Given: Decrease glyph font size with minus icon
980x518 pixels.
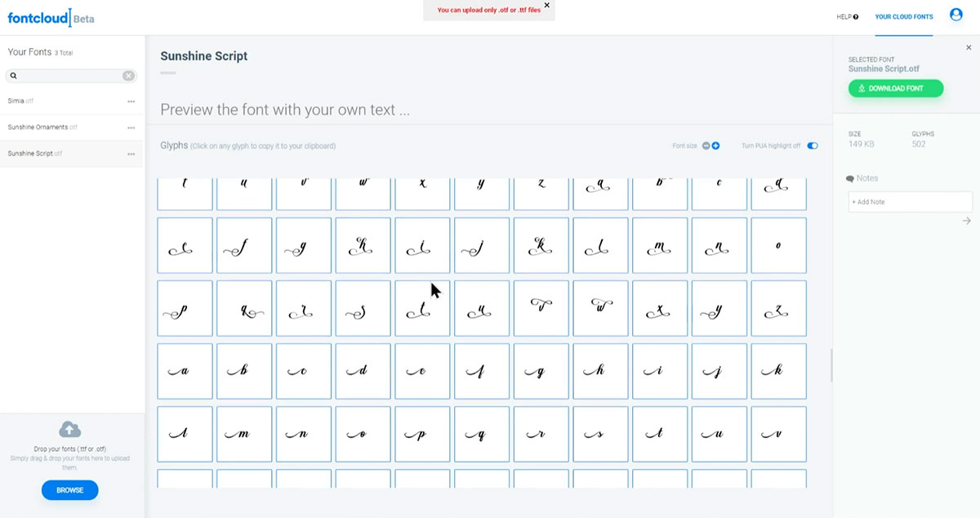Looking at the screenshot, I should point(706,145).
